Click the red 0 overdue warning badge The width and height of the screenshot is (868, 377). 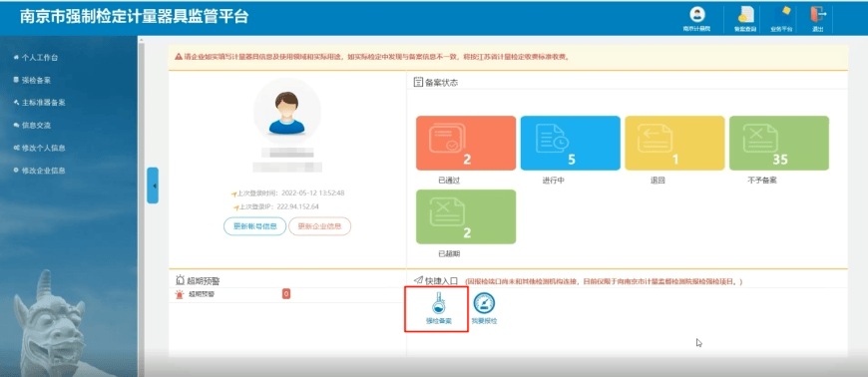(x=286, y=294)
